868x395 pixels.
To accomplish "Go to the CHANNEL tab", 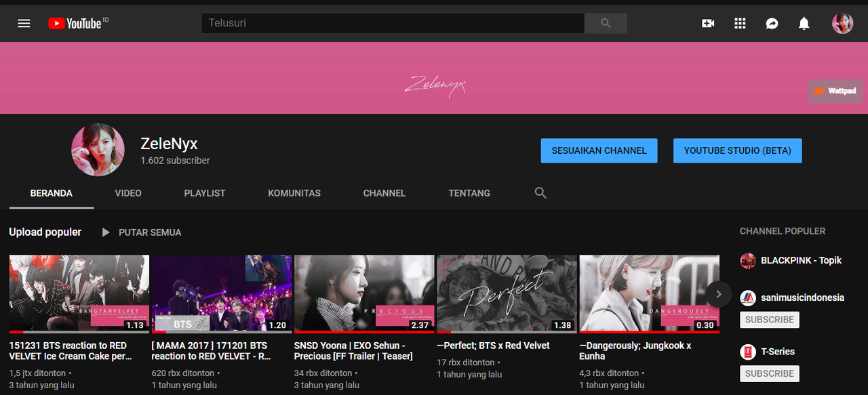I will click(x=384, y=193).
